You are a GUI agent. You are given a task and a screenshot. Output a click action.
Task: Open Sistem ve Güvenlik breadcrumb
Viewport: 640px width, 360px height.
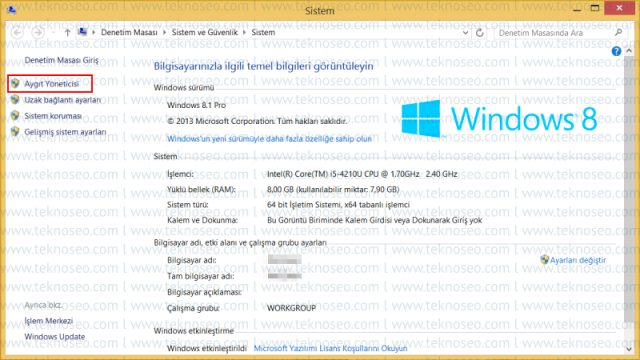click(204, 32)
